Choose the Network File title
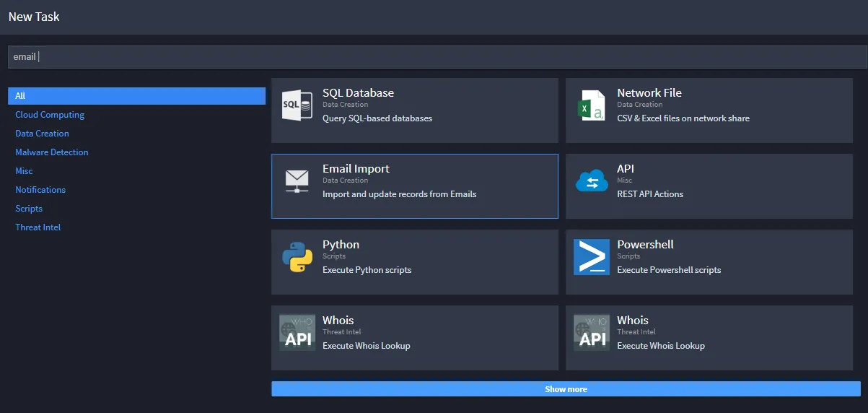868x413 pixels. 649,93
